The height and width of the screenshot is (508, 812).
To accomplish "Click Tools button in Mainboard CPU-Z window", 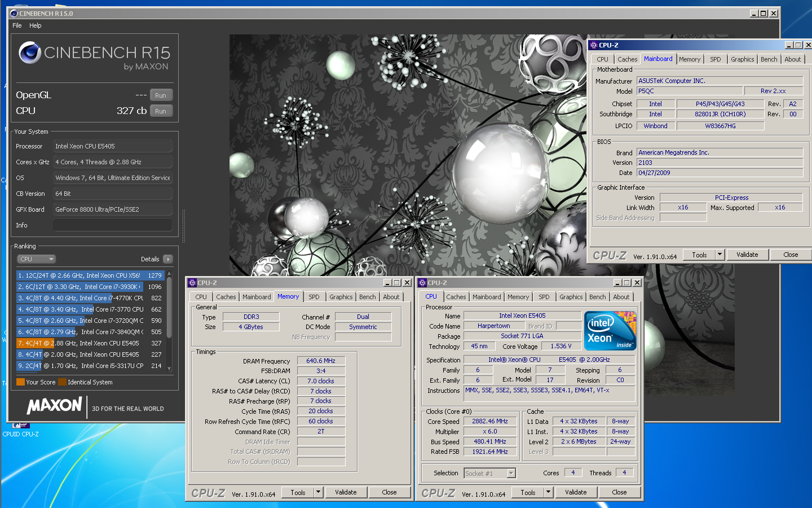I will (699, 255).
